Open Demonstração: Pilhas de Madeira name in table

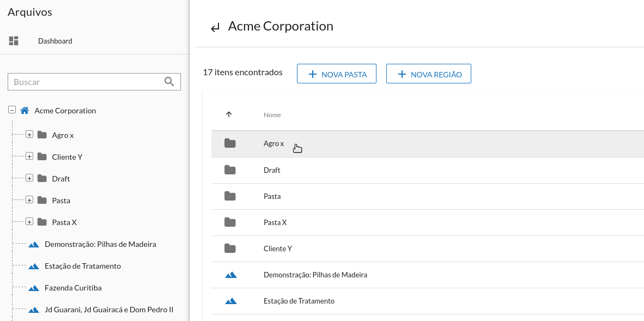pos(315,275)
